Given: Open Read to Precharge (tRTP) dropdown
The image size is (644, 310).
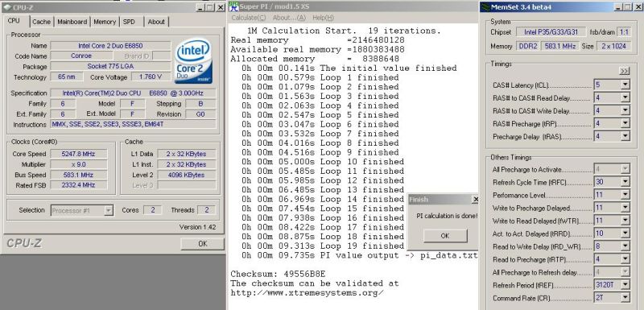Looking at the screenshot, I should (625, 259).
